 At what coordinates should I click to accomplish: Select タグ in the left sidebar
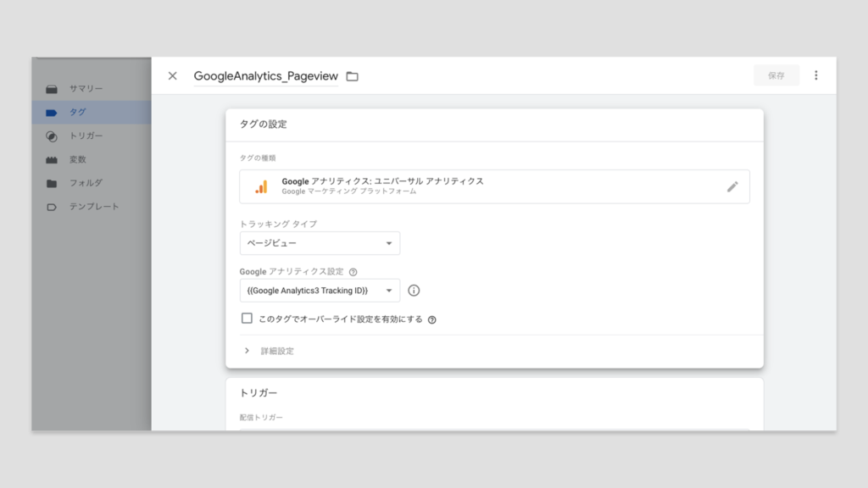tap(77, 112)
